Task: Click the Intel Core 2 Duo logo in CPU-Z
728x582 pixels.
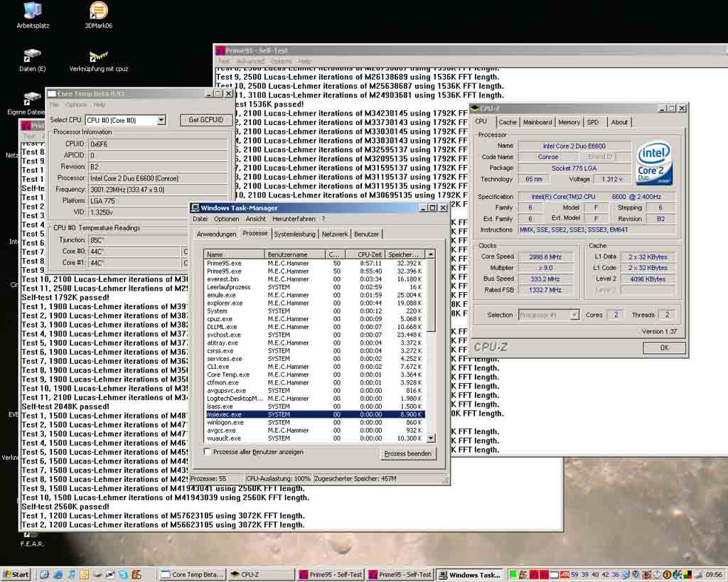Action: pos(654,163)
